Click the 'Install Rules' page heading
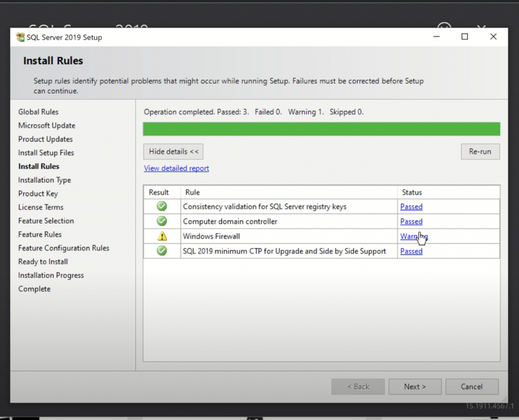The width and height of the screenshot is (519, 420). coord(53,61)
